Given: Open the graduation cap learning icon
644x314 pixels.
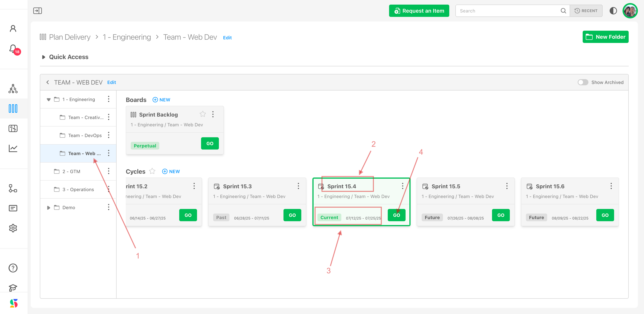Looking at the screenshot, I should click(13, 288).
